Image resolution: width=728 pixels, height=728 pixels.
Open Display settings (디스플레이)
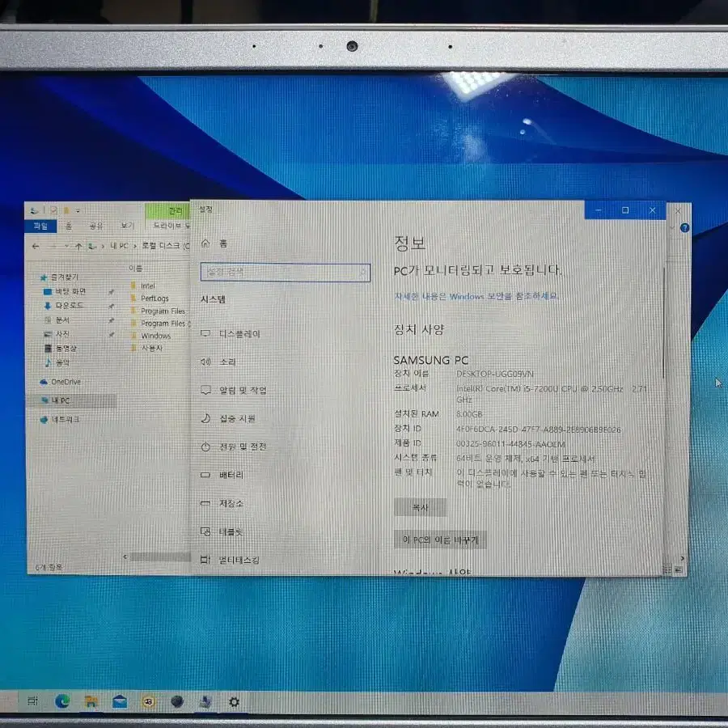pos(231,334)
